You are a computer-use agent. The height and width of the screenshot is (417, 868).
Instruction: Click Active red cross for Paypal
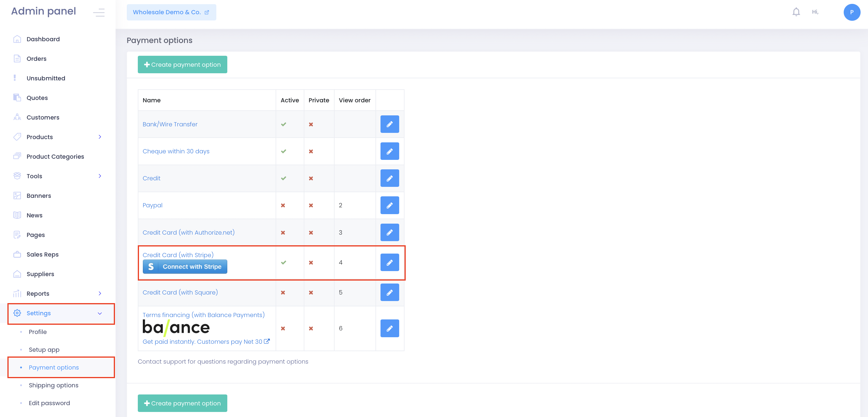(x=283, y=205)
